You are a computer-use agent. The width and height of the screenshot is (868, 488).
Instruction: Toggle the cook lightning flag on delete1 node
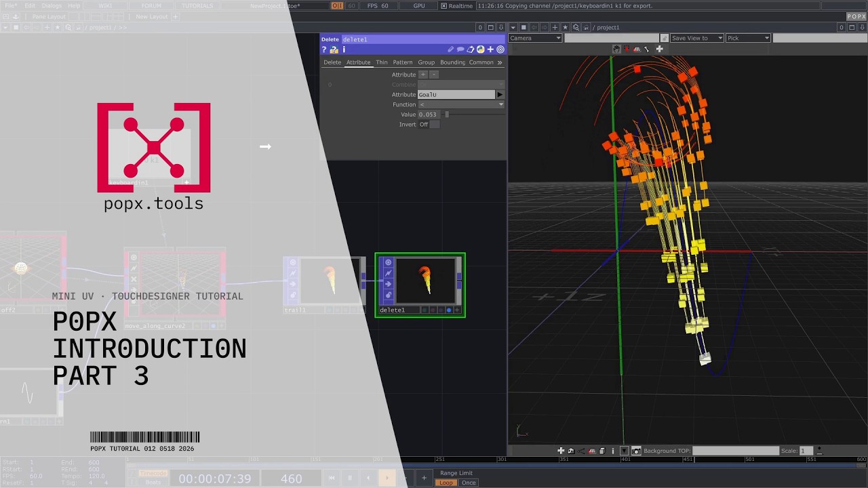pyautogui.click(x=388, y=273)
